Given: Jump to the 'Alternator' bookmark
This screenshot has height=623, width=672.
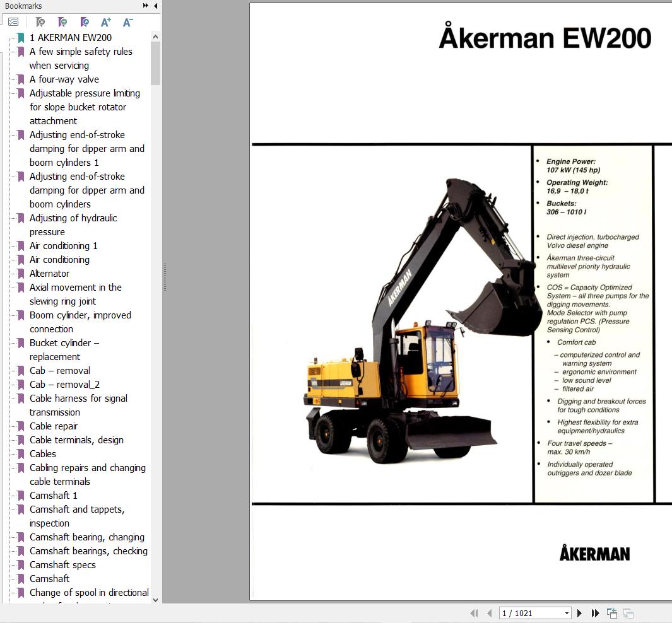Looking at the screenshot, I should pyautogui.click(x=49, y=274).
